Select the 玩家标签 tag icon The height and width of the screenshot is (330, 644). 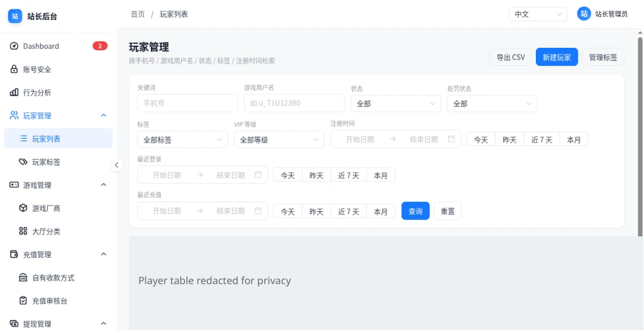[23, 162]
